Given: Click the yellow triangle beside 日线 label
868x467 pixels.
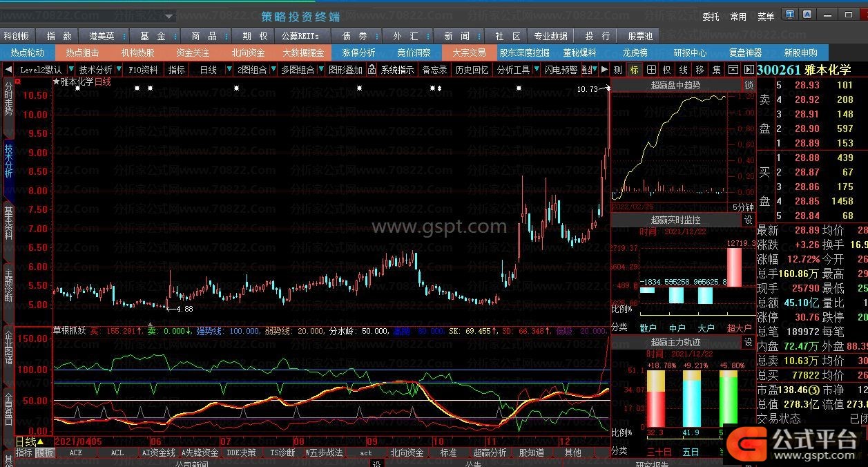Looking at the screenshot, I should [x=40, y=441].
